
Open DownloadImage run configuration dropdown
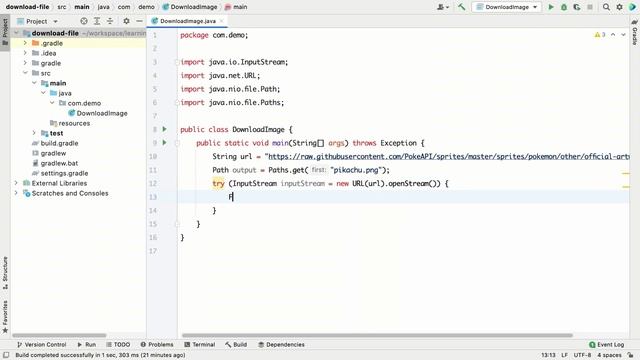(507, 7)
